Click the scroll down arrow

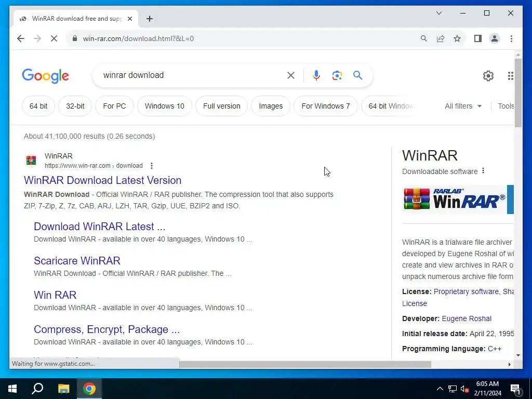[518, 355]
